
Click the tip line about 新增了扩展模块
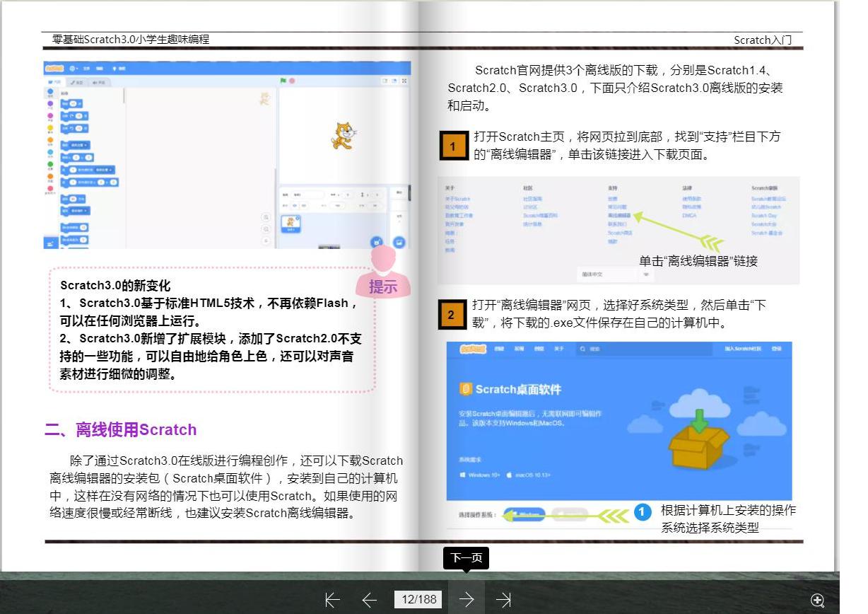click(211, 356)
